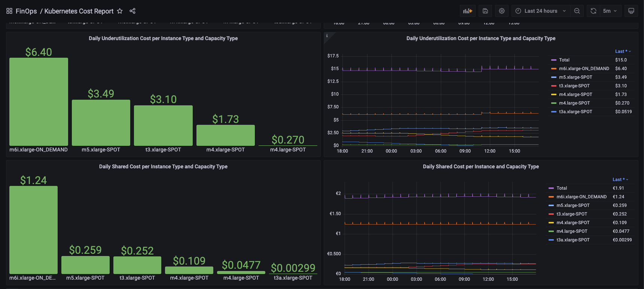Open dashboard settings gear icon
The width and height of the screenshot is (644, 289).
tap(502, 11)
